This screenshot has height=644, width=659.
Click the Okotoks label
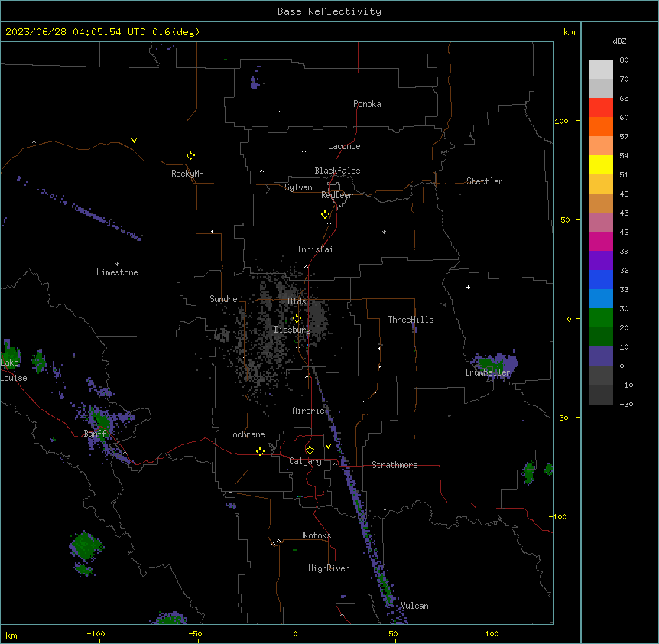[x=315, y=535]
